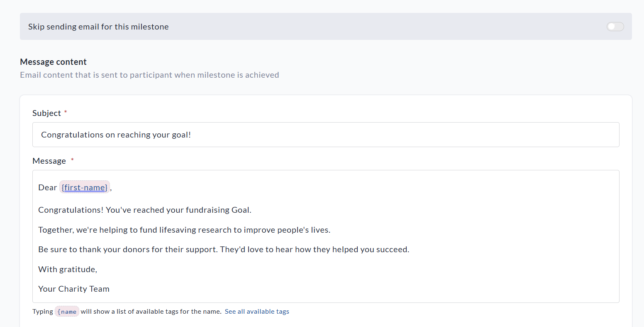Click the comma after the first-name tag
Screen dimensions: 644x327
tap(111, 188)
